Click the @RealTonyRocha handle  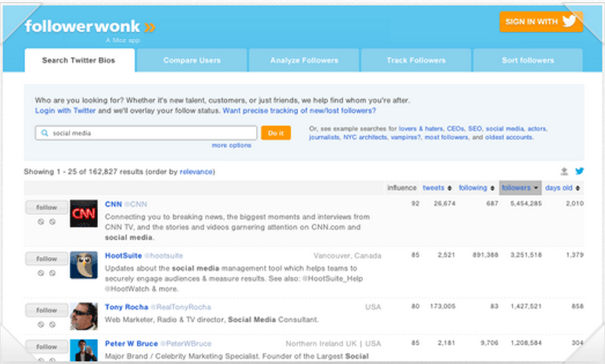point(181,307)
